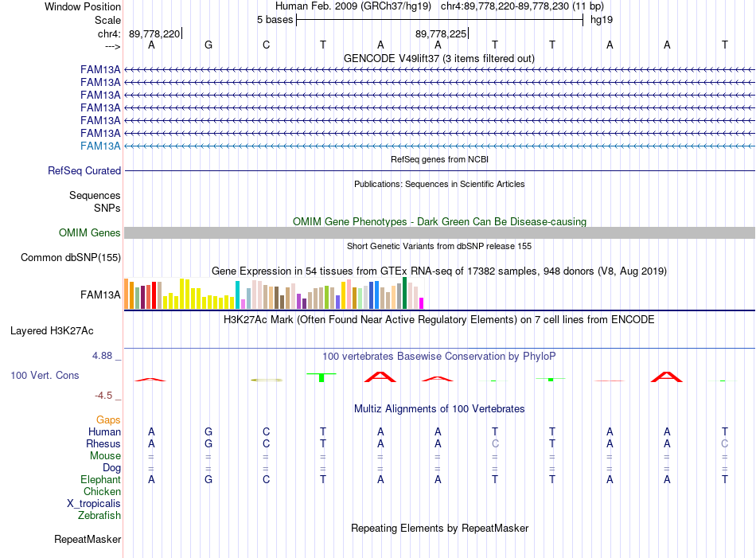Click the Common dbSNP(155) track label
The height and width of the screenshot is (558, 756).
coord(70,258)
